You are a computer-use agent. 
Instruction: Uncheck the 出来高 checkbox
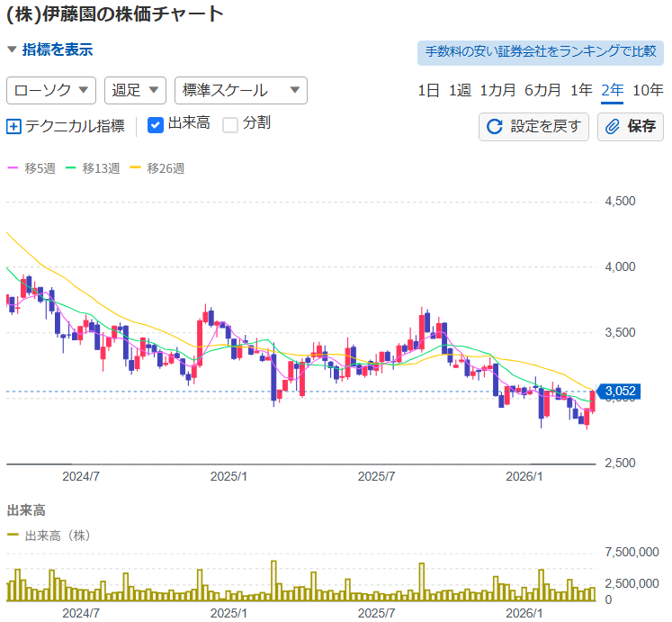pos(155,125)
